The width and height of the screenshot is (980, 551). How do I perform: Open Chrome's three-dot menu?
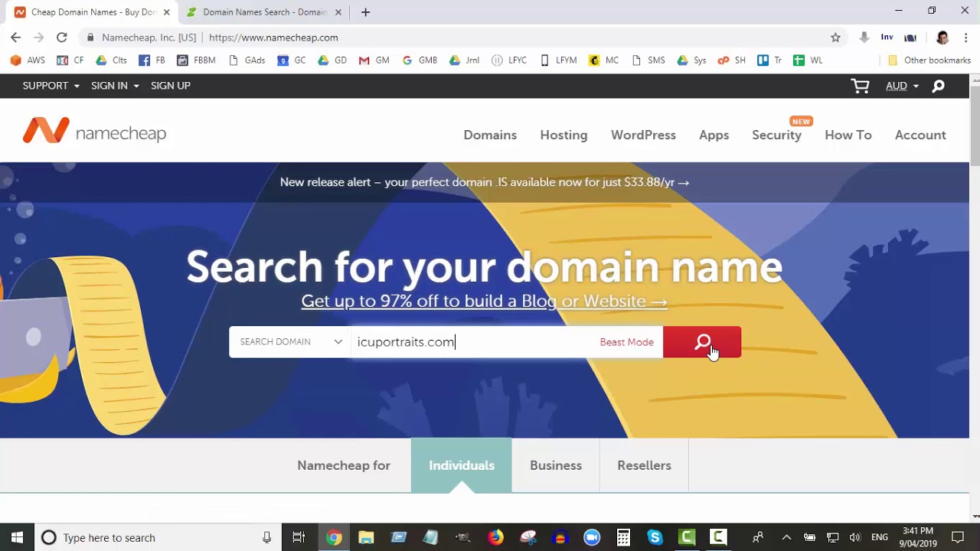tap(966, 37)
